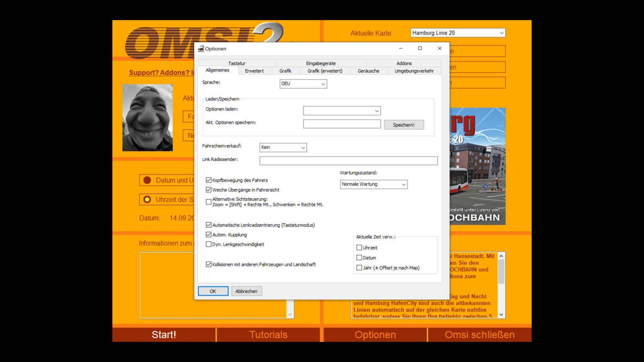Select the Datum und U... radio button
The height and width of the screenshot is (362, 644).
click(147, 180)
